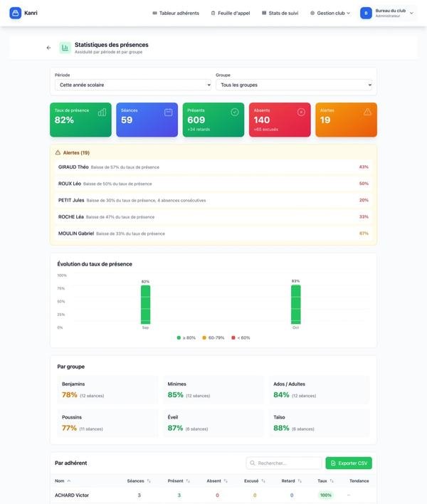Click the ACHARD Victor row name

(72, 495)
